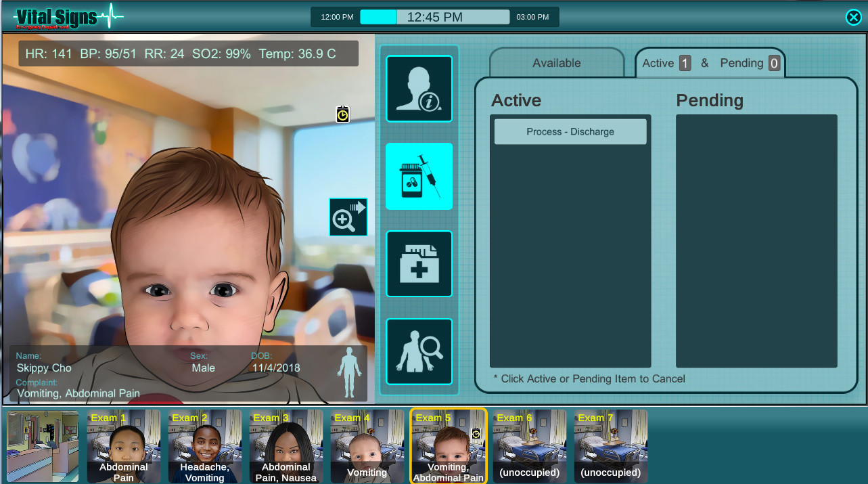Image resolution: width=868 pixels, height=484 pixels.
Task: Open the medical procedures folder icon
Action: click(x=419, y=264)
